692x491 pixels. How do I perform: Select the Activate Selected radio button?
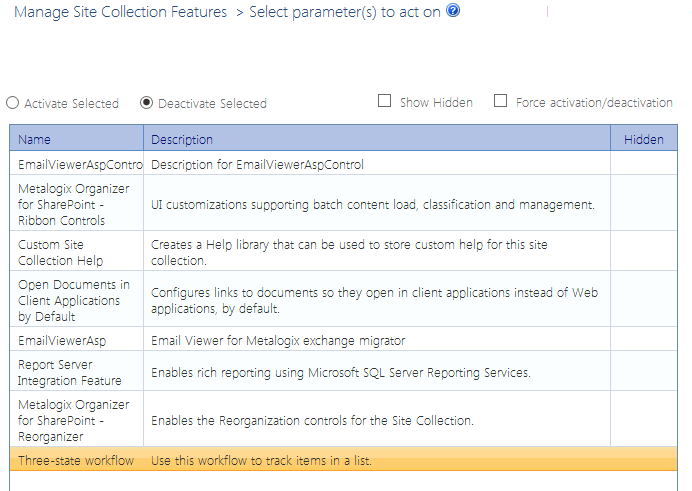(x=13, y=103)
